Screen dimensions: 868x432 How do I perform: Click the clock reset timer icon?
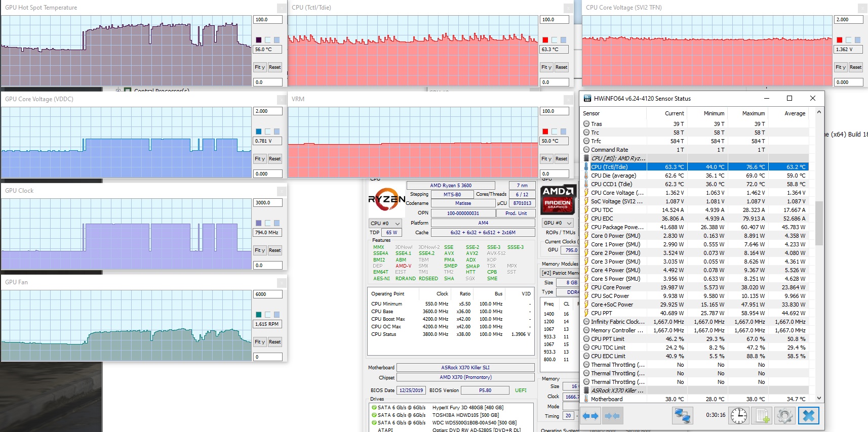click(x=739, y=416)
